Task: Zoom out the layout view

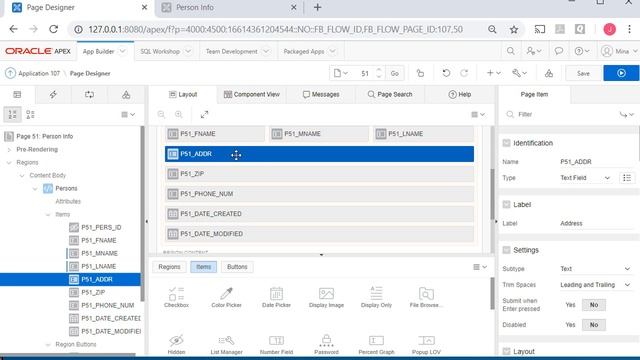Action: [161, 115]
